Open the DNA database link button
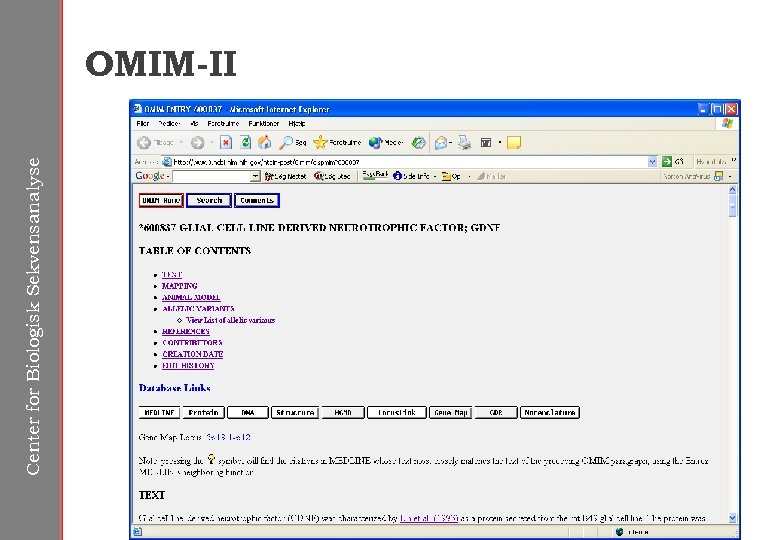Image resolution: width=780 pixels, height=540 pixels. [248, 413]
